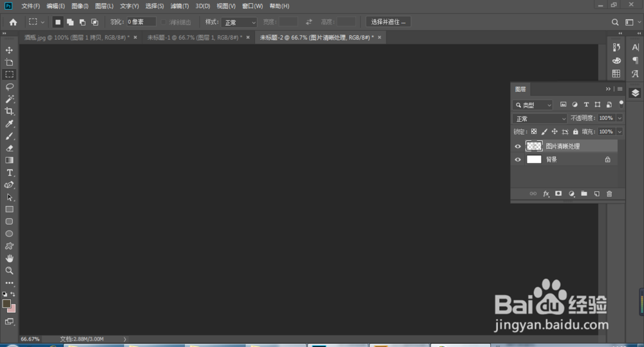The width and height of the screenshot is (644, 347).
Task: Delete the selected layer
Action: (609, 194)
